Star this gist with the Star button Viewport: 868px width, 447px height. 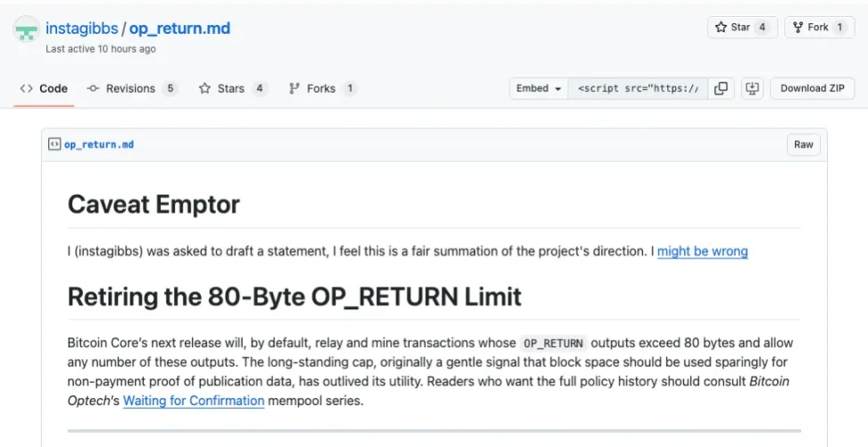click(x=732, y=28)
